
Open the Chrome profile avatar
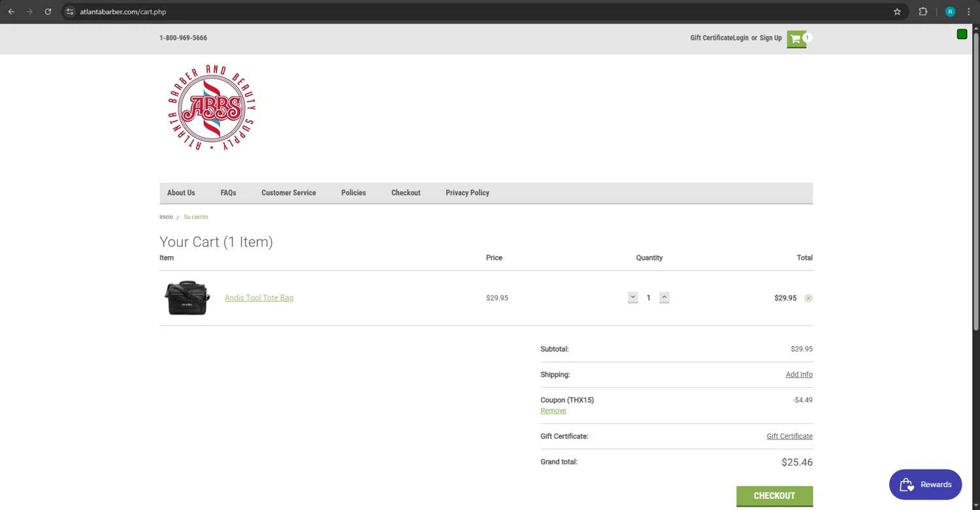[x=950, y=12]
